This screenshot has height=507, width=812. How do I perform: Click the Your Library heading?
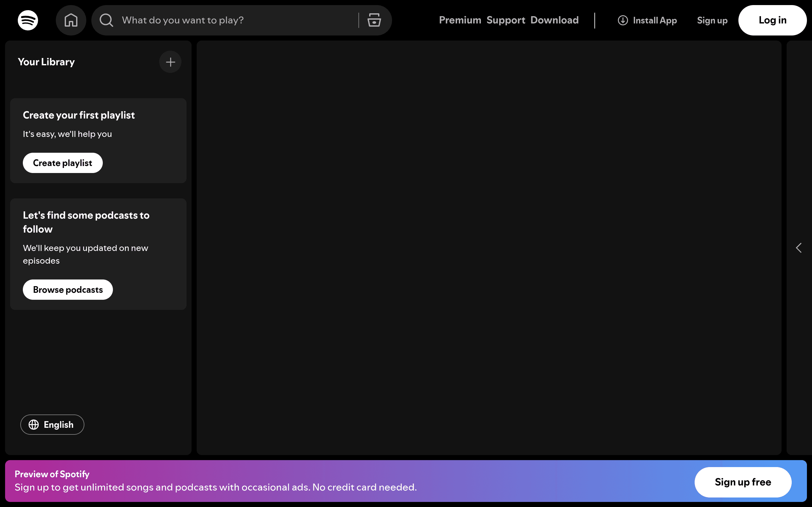point(46,62)
